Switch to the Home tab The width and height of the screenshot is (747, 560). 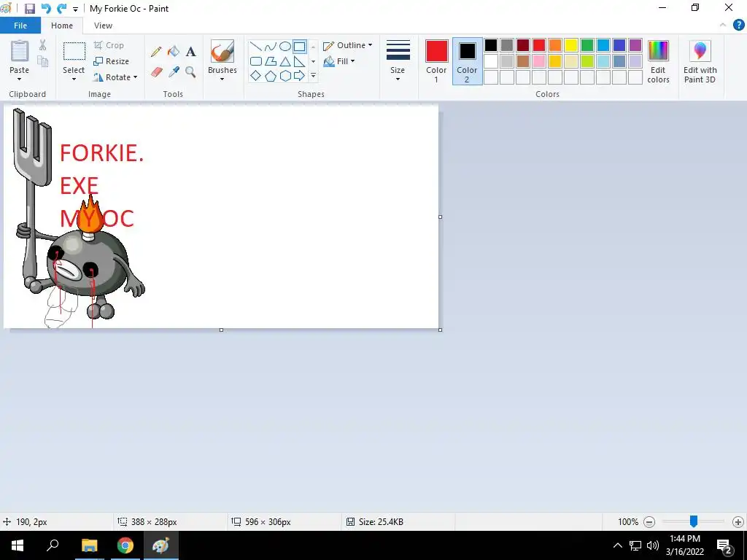pos(62,26)
